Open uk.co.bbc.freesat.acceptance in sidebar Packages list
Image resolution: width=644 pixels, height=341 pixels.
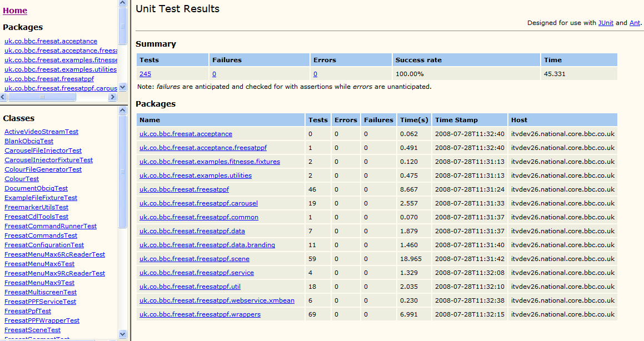point(51,41)
